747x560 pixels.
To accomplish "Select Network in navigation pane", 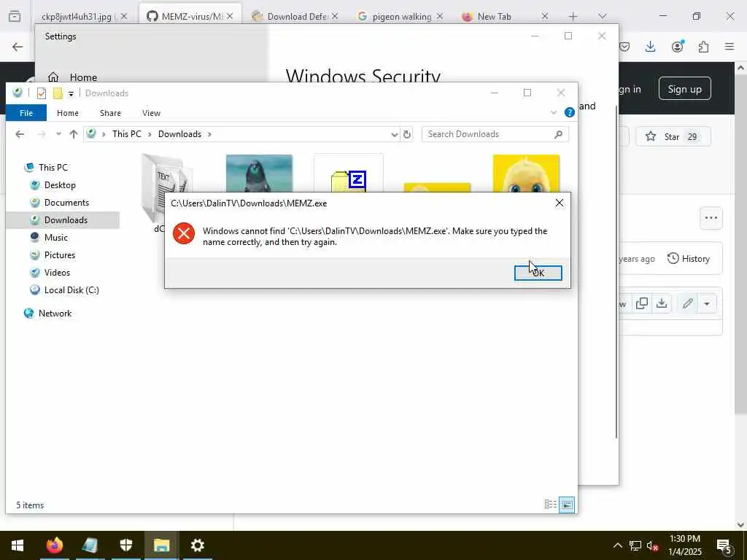I will point(55,314).
